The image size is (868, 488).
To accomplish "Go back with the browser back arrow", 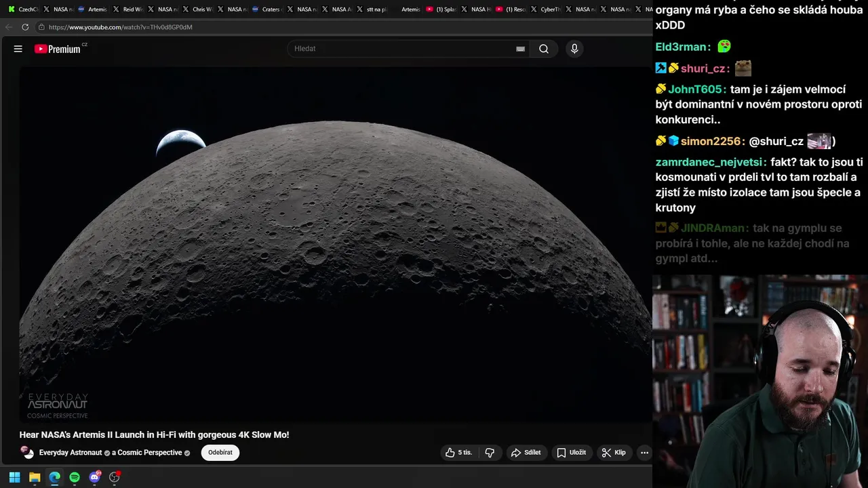I will point(9,27).
